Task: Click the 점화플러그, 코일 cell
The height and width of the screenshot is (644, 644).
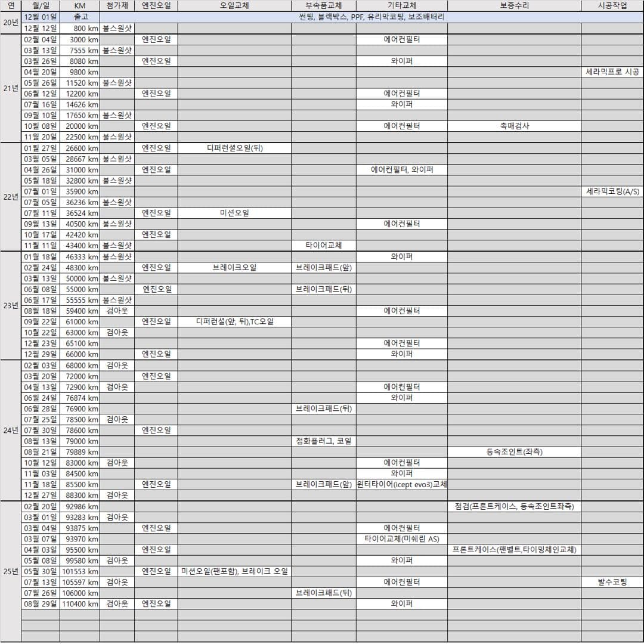Action: (324, 441)
